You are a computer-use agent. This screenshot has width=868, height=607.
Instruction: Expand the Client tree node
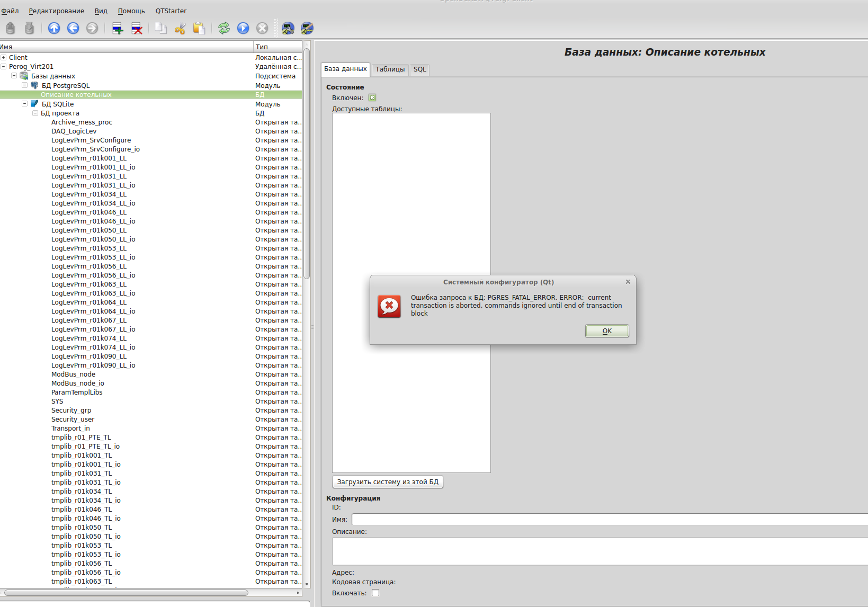[4, 57]
